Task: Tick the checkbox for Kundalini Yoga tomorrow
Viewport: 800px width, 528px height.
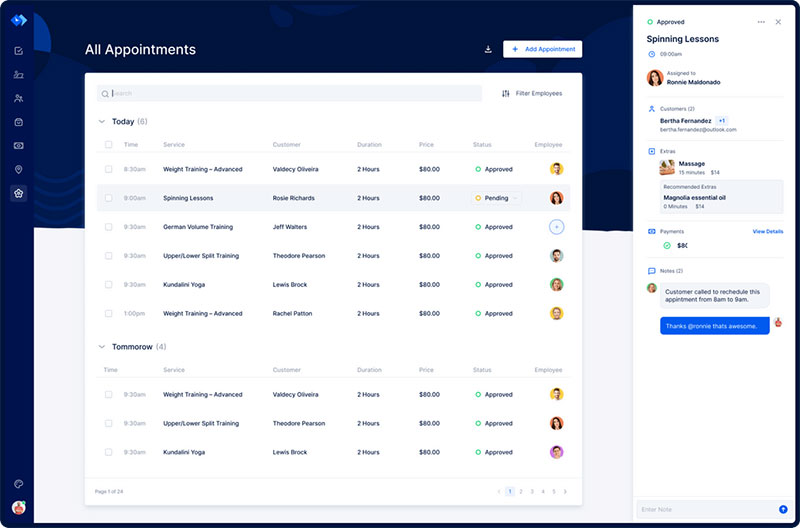Action: click(109, 452)
